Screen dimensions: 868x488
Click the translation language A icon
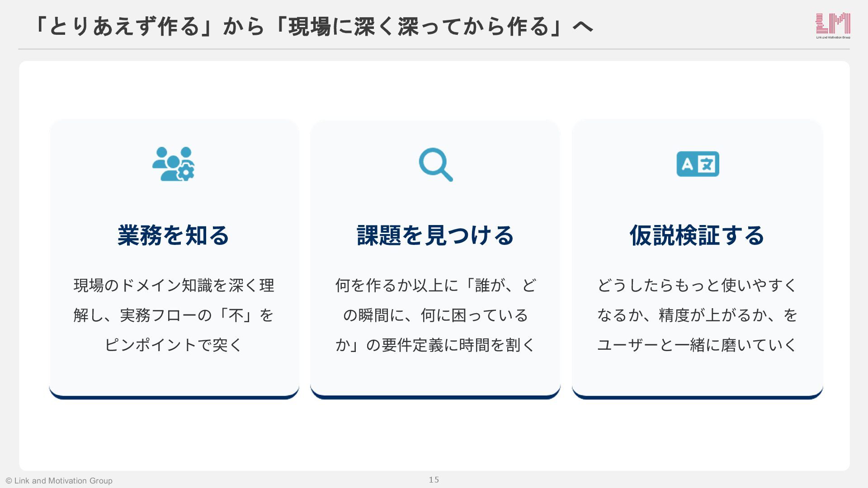tap(698, 164)
